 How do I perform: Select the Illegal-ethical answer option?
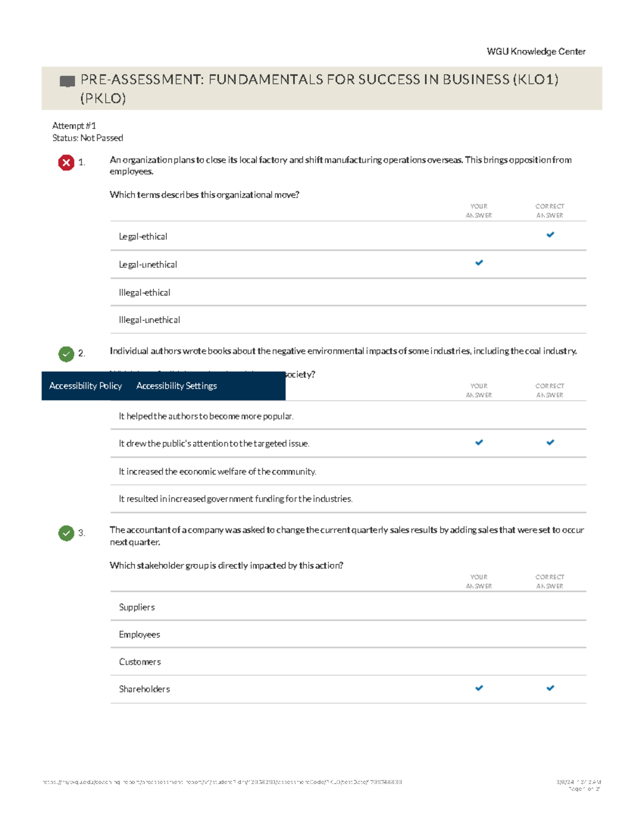[144, 292]
